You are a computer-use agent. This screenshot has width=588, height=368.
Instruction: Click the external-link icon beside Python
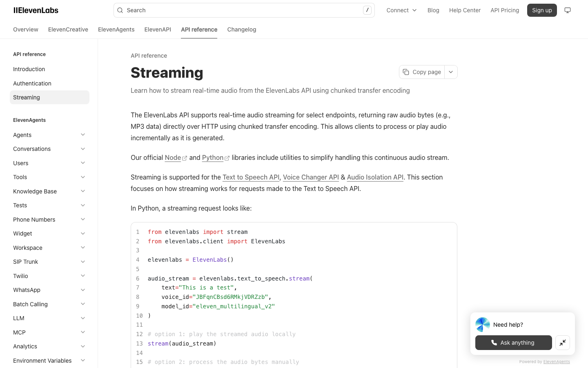(x=227, y=158)
